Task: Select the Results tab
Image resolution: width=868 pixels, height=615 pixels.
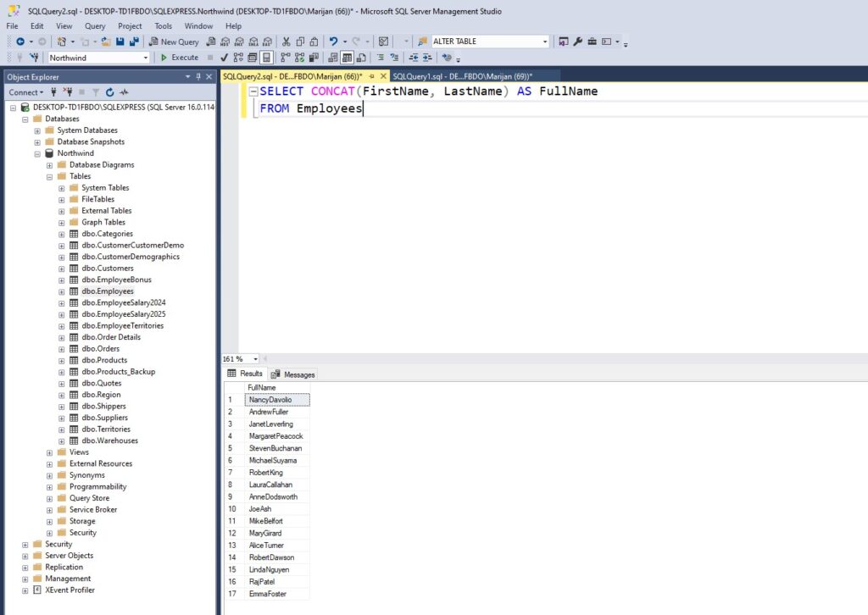Action: (245, 374)
